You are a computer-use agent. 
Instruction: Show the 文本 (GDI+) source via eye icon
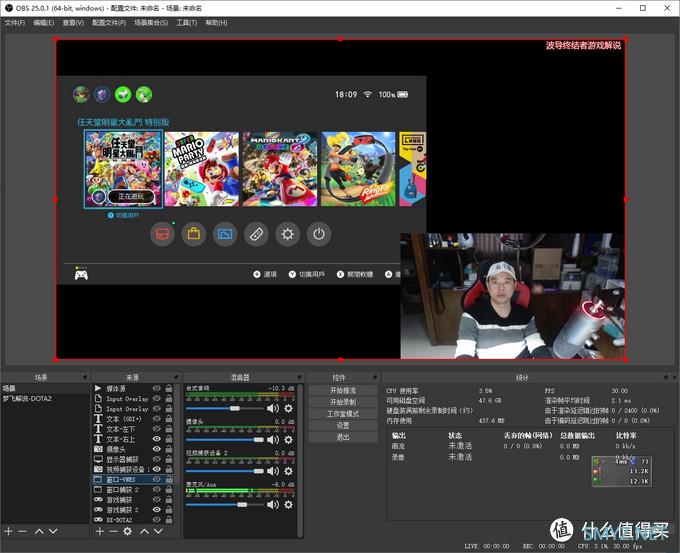(157, 419)
